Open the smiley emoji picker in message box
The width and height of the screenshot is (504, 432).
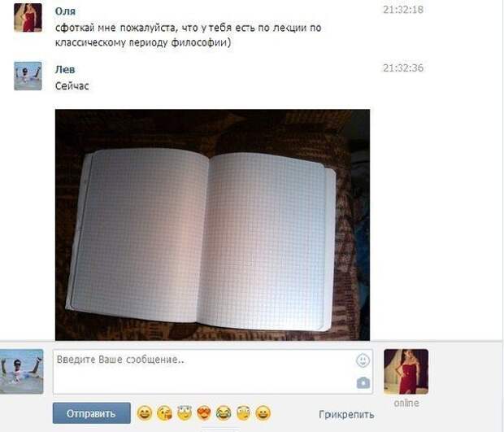pos(363,360)
